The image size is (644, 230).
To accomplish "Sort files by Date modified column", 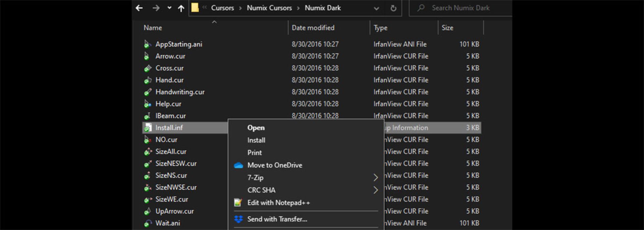I will [x=313, y=28].
